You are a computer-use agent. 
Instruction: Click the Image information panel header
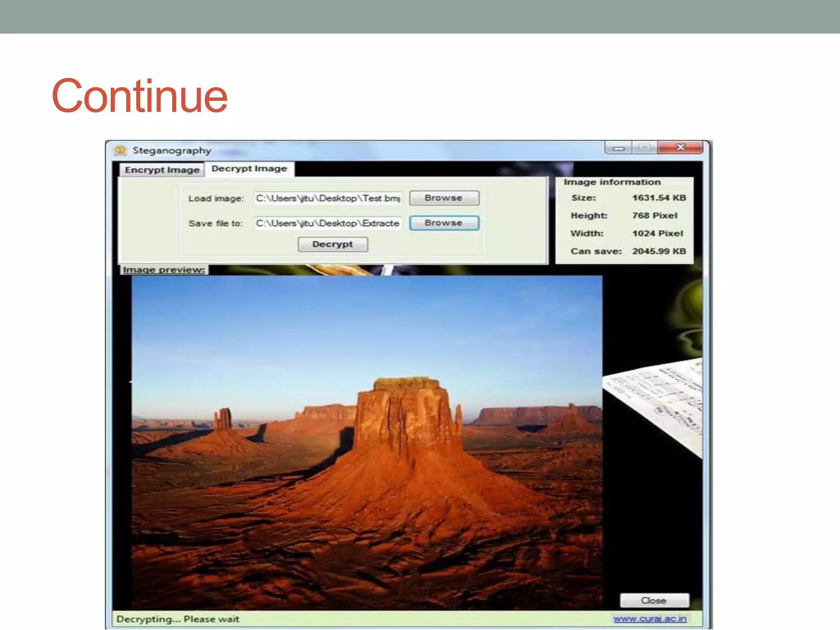tap(612, 182)
